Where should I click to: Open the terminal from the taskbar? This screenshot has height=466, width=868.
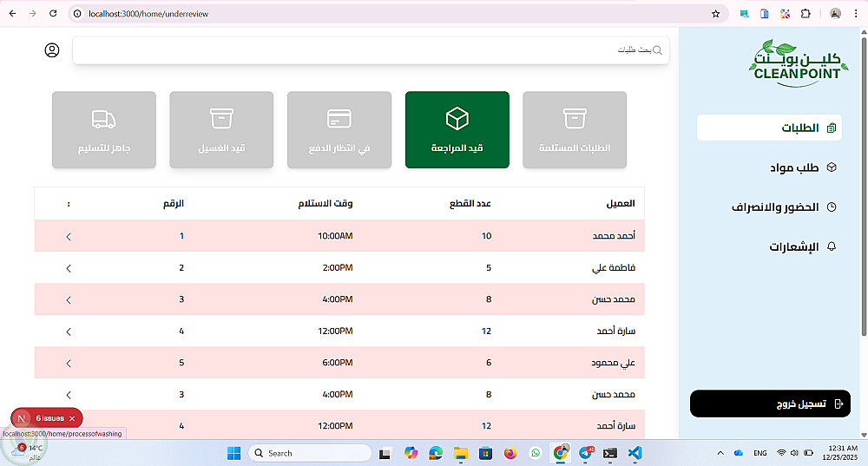[x=610, y=453]
